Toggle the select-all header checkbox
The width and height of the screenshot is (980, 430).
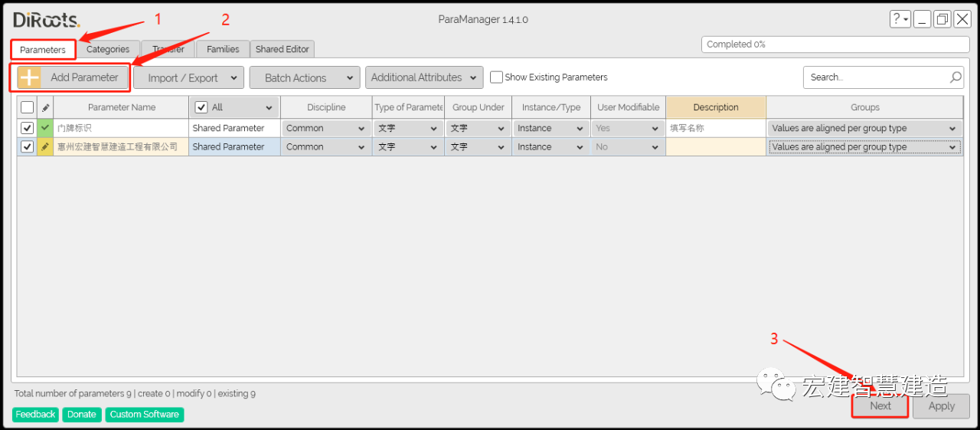coord(27,107)
